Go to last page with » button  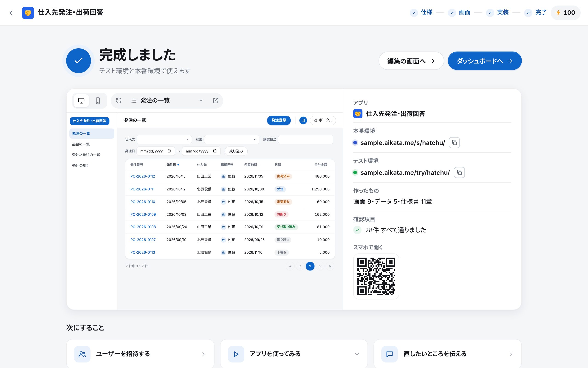pyautogui.click(x=330, y=266)
